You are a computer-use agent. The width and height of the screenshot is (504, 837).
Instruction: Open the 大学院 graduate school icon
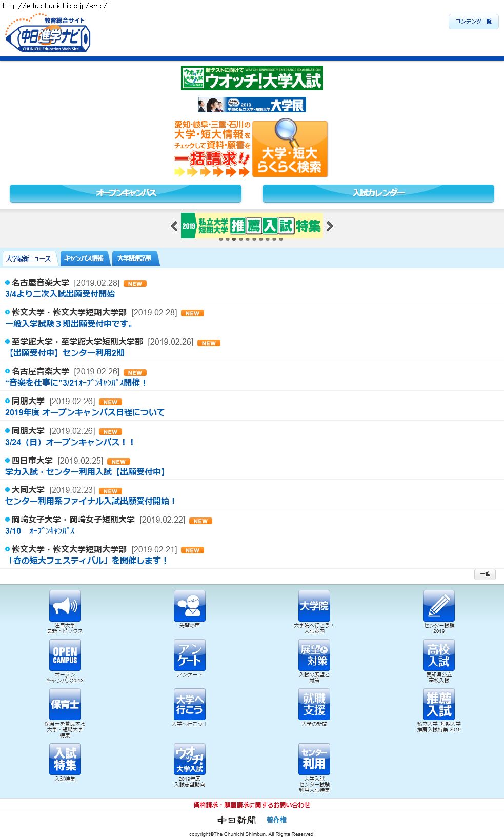pos(314,606)
